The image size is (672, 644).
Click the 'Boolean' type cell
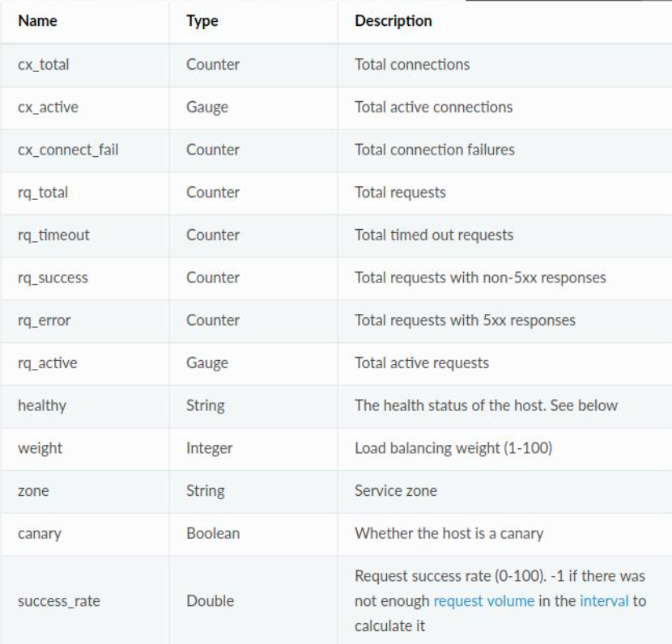[213, 533]
